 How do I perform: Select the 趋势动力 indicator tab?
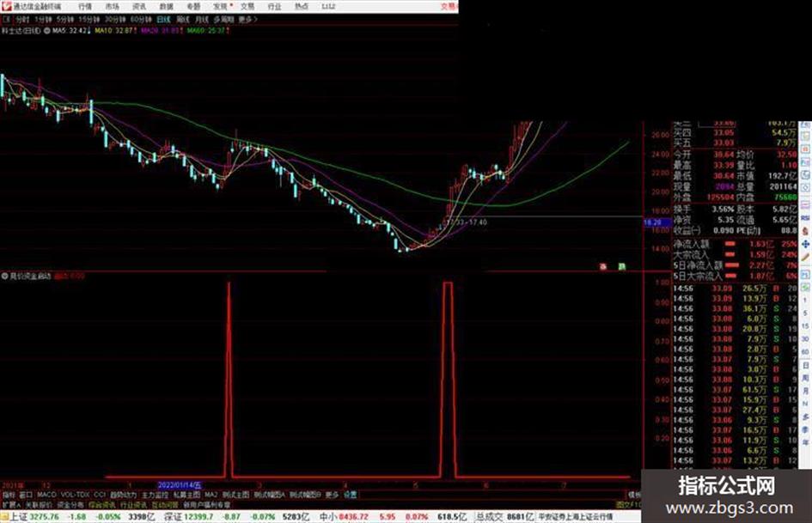123,495
